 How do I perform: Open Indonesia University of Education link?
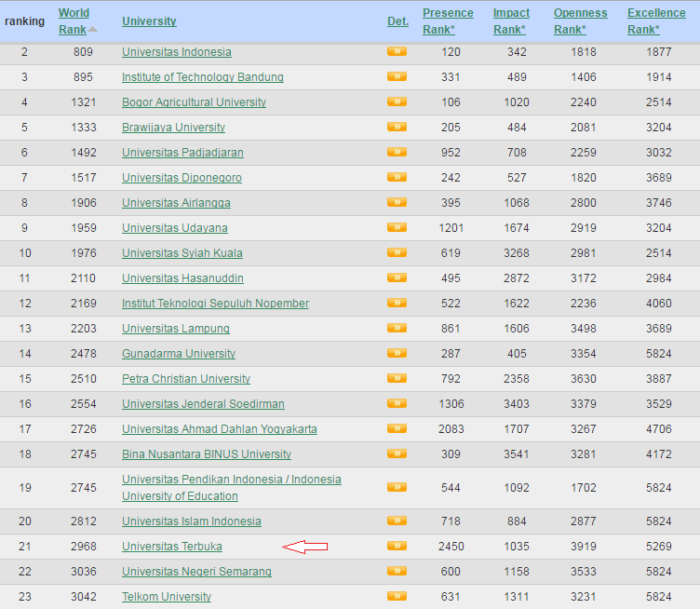[232, 488]
